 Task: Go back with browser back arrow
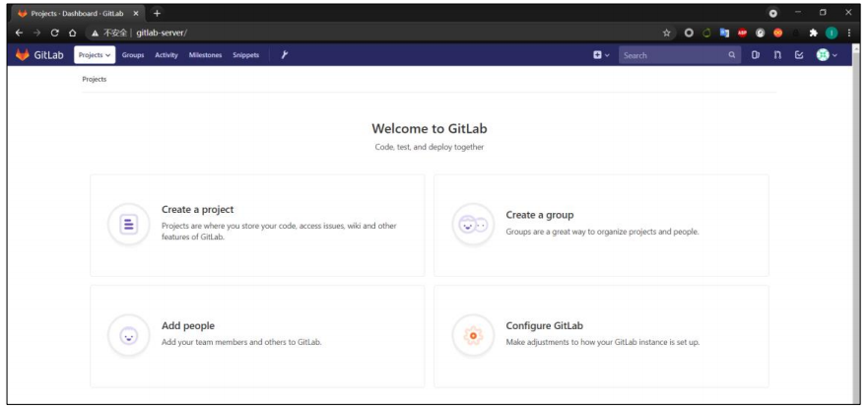click(x=20, y=33)
